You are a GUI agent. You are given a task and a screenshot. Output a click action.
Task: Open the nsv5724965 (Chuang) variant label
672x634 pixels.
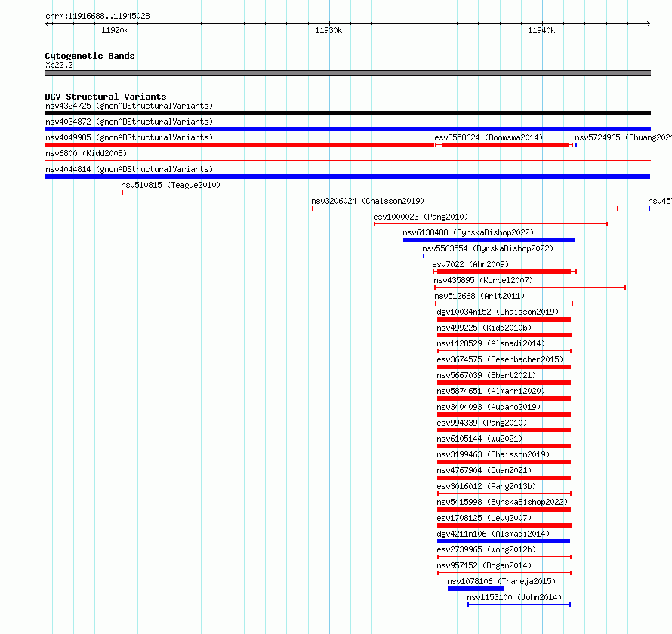(623, 137)
